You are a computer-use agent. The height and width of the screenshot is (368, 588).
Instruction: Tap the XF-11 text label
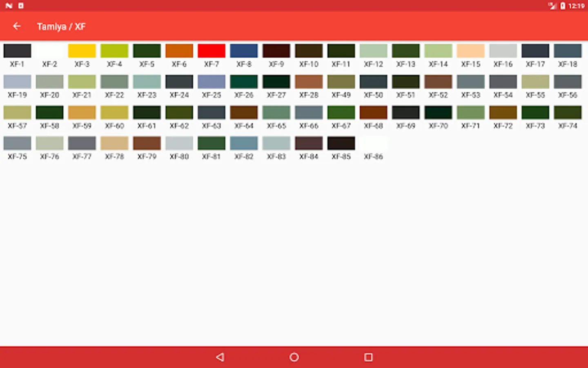(x=341, y=64)
